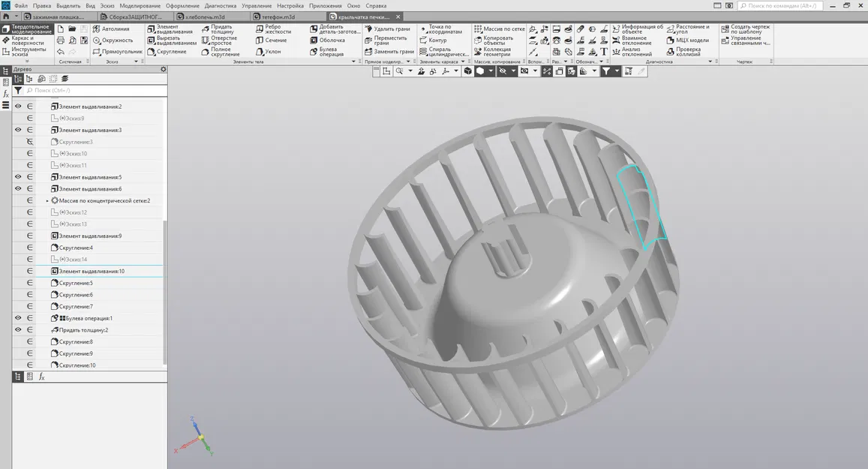
Task: Click the Ребро жесткости rib tool
Action: pyautogui.click(x=273, y=29)
